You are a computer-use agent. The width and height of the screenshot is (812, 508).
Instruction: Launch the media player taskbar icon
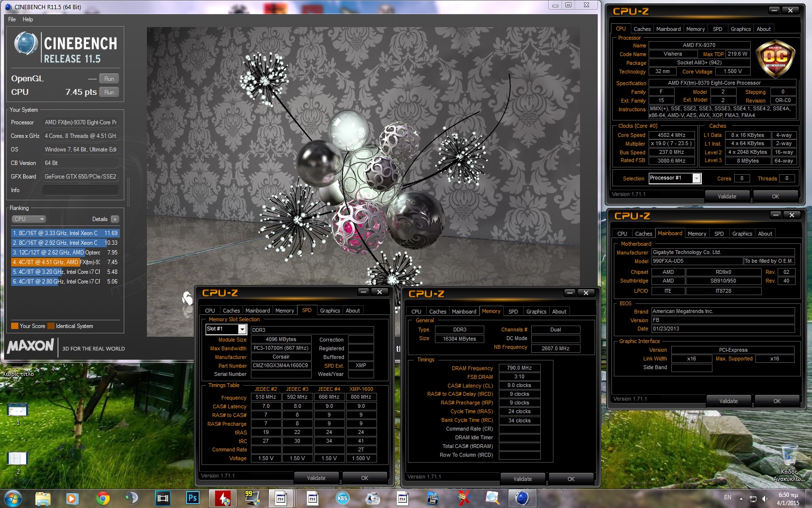(72, 498)
